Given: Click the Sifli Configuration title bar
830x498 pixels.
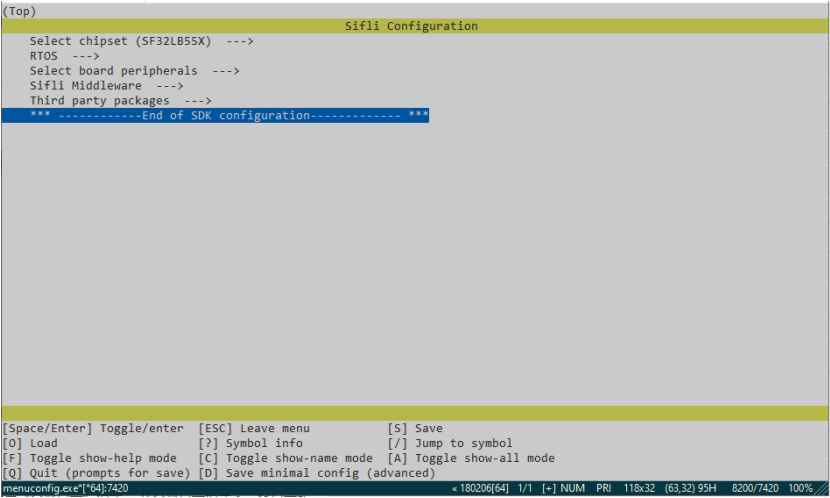Looking at the screenshot, I should tap(411, 26).
